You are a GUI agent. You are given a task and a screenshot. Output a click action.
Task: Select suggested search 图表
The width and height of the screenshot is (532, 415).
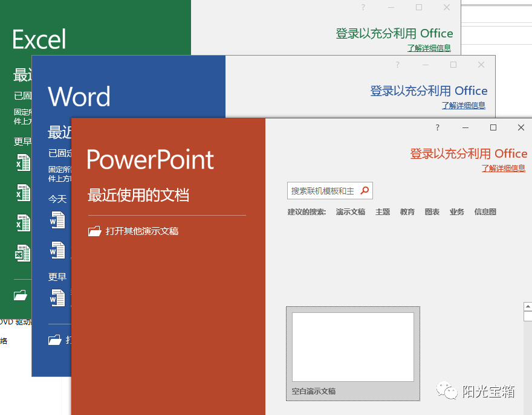coord(432,212)
